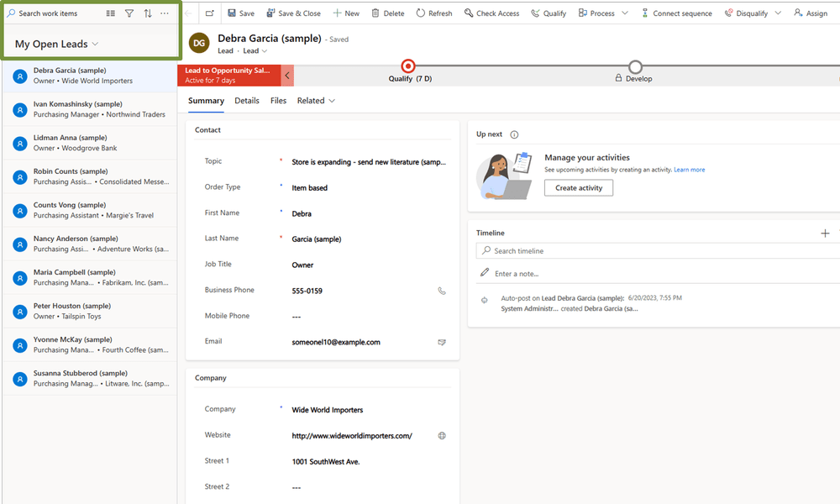Open the chevron next to the Related tab
Image resolution: width=840 pixels, height=504 pixels.
tap(333, 101)
